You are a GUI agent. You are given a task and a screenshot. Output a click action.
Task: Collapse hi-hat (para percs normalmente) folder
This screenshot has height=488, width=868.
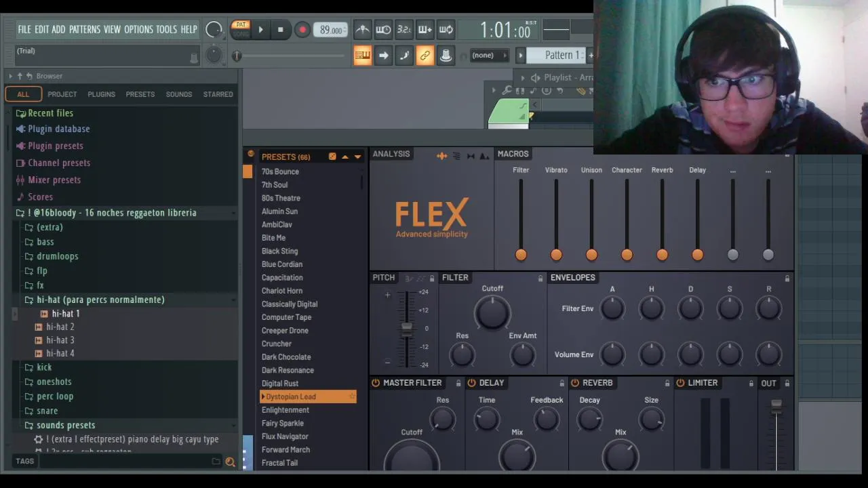coord(100,300)
